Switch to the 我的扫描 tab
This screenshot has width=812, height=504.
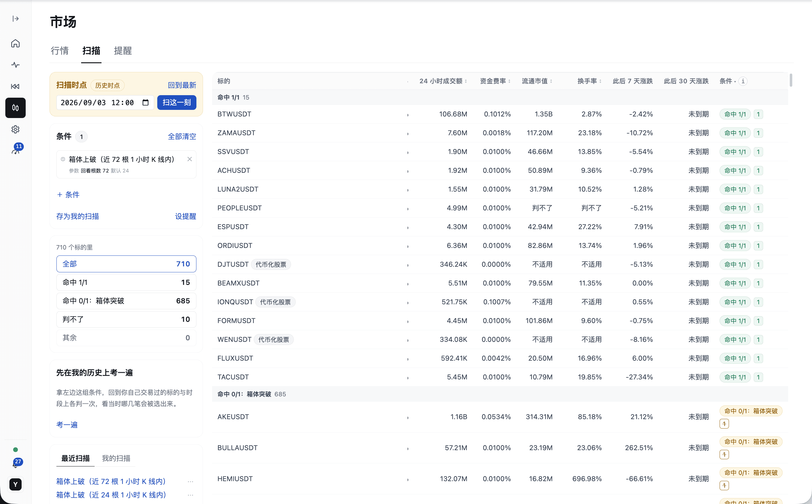pyautogui.click(x=116, y=458)
